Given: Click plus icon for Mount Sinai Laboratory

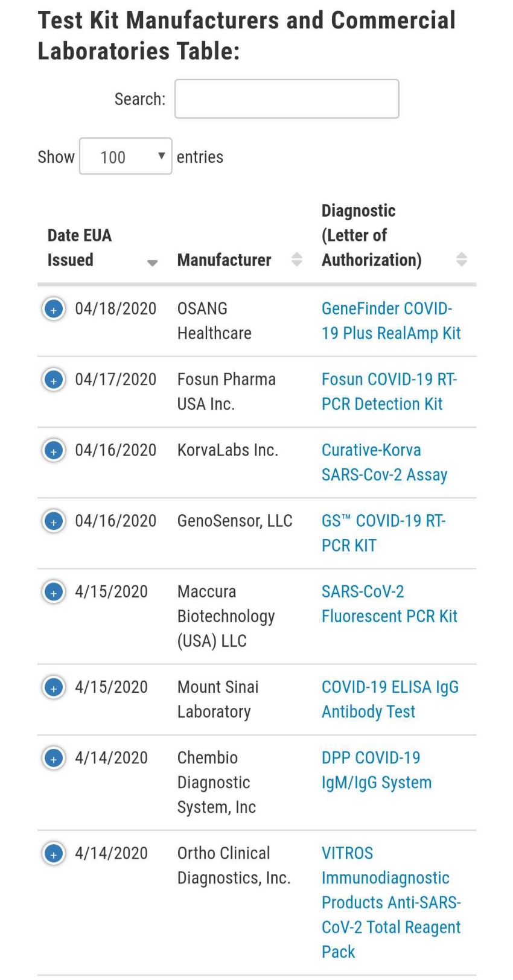Looking at the screenshot, I should click(x=53, y=687).
